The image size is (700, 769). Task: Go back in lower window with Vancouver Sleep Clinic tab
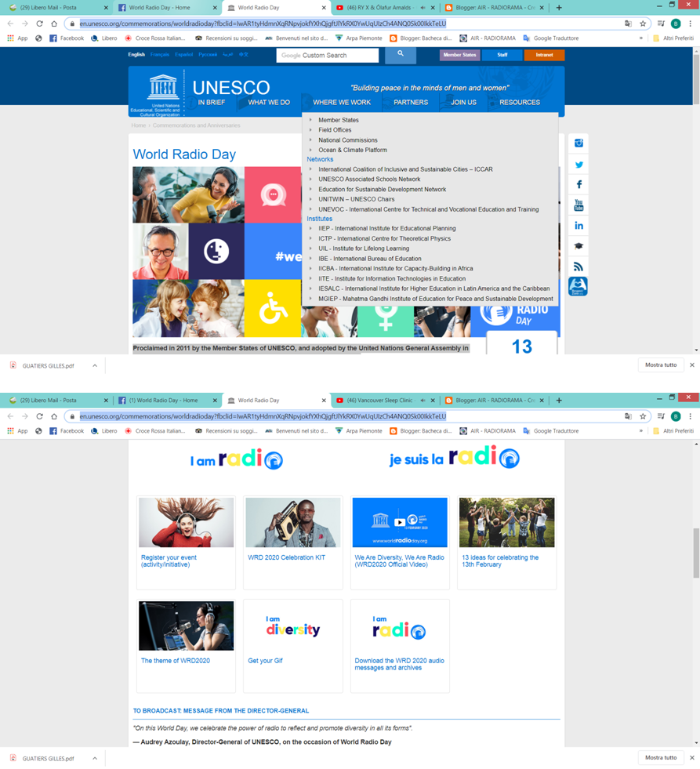tap(10, 416)
